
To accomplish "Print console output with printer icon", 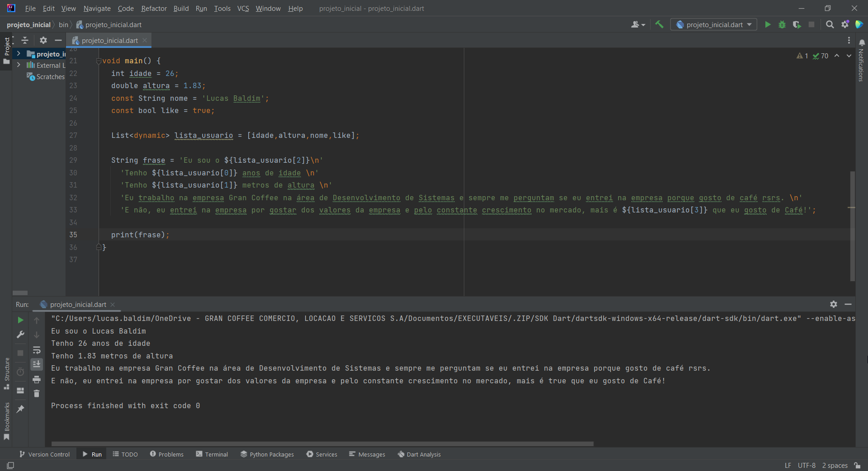I will point(37,379).
